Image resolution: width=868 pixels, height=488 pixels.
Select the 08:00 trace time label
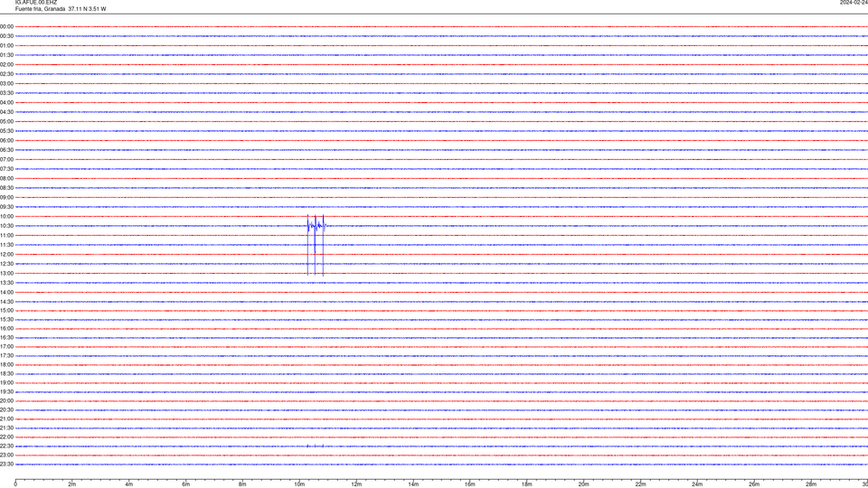click(6, 178)
